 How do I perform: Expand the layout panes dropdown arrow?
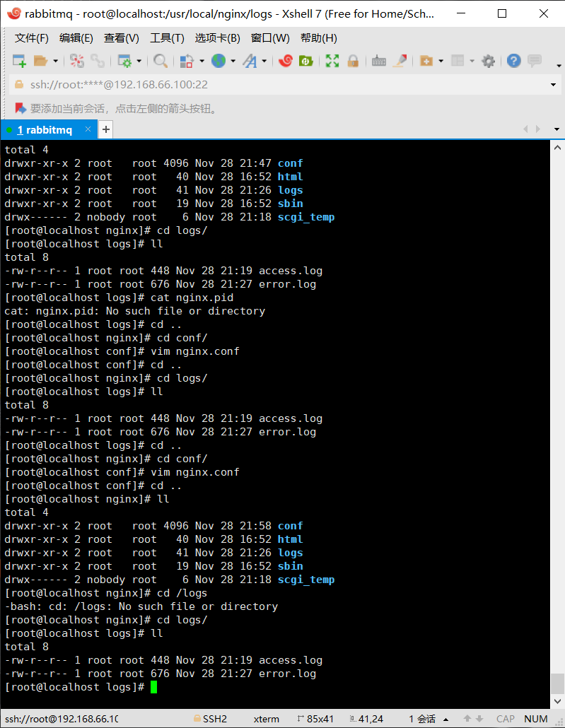click(x=472, y=61)
